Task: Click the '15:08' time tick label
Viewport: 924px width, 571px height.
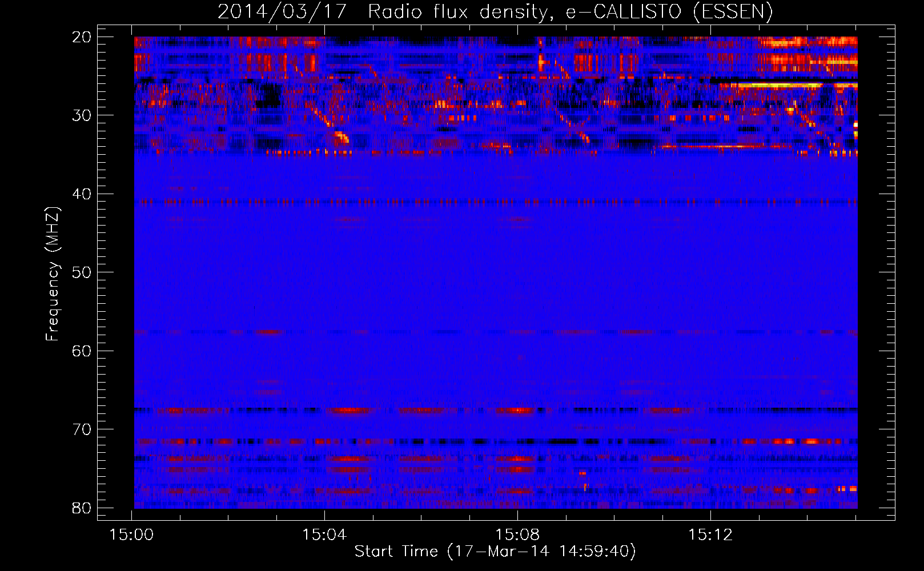Action: point(517,535)
